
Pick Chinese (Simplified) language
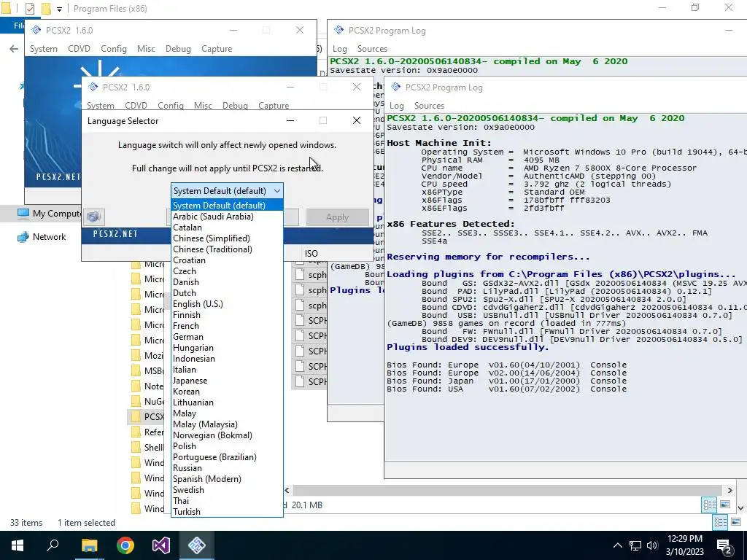click(x=228, y=238)
